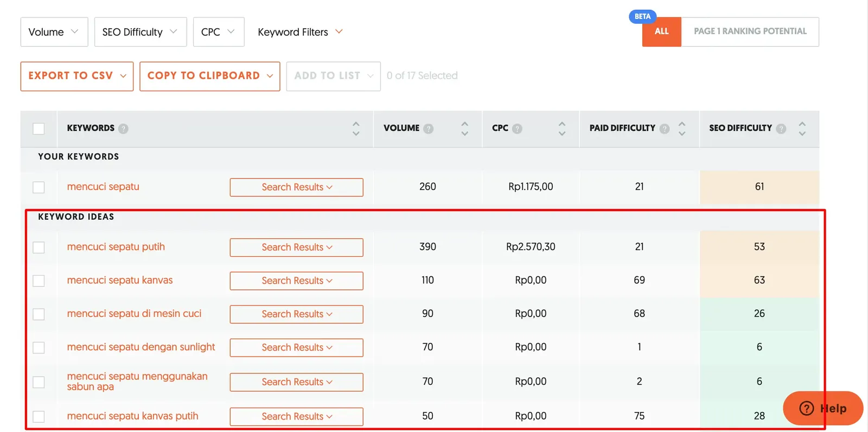Click the SEO difficulty score 61
The image size is (868, 432).
coord(759,187)
